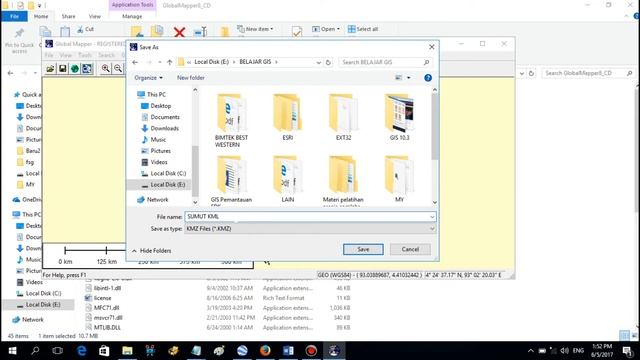Go up one folder level in Save As
Viewport: 640px width, 360px height.
pyautogui.click(x=169, y=62)
